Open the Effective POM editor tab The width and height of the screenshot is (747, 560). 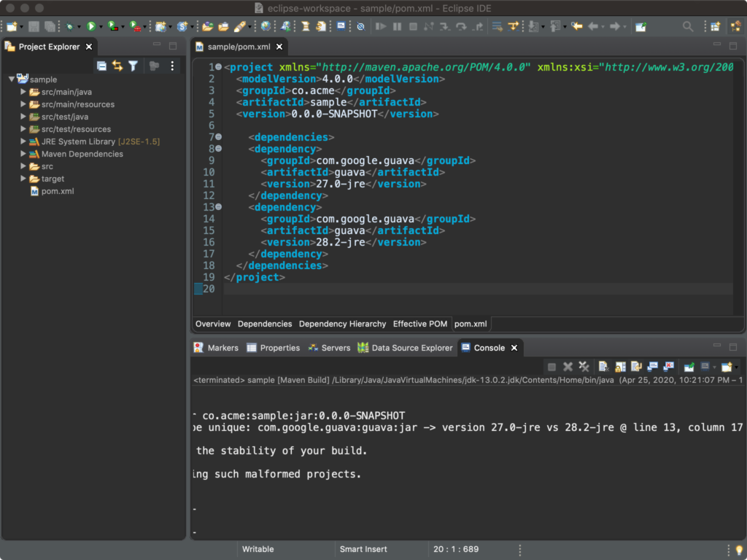(419, 324)
